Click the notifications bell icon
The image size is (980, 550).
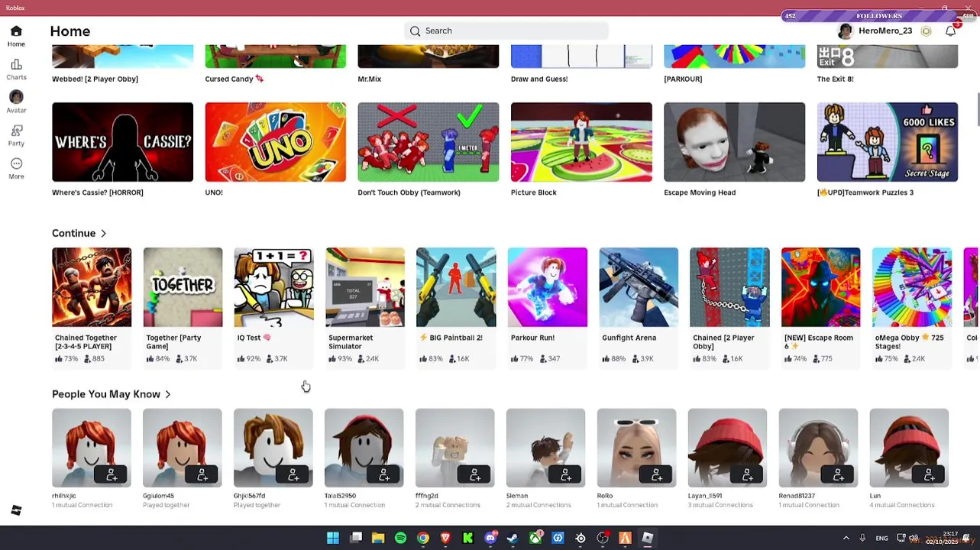(950, 31)
